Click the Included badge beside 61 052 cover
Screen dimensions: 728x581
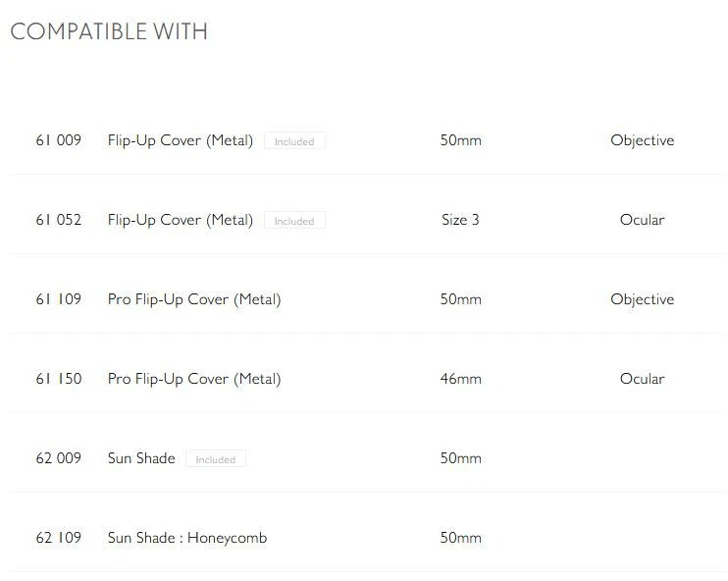point(294,221)
